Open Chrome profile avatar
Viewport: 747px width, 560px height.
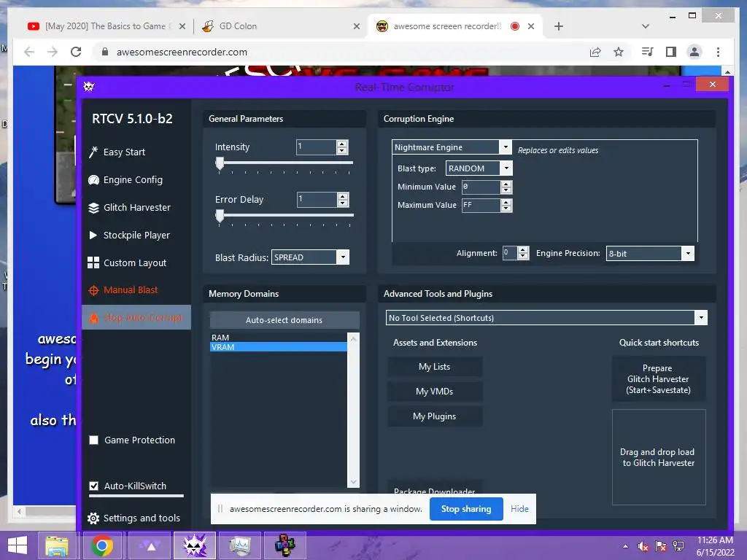click(x=694, y=52)
